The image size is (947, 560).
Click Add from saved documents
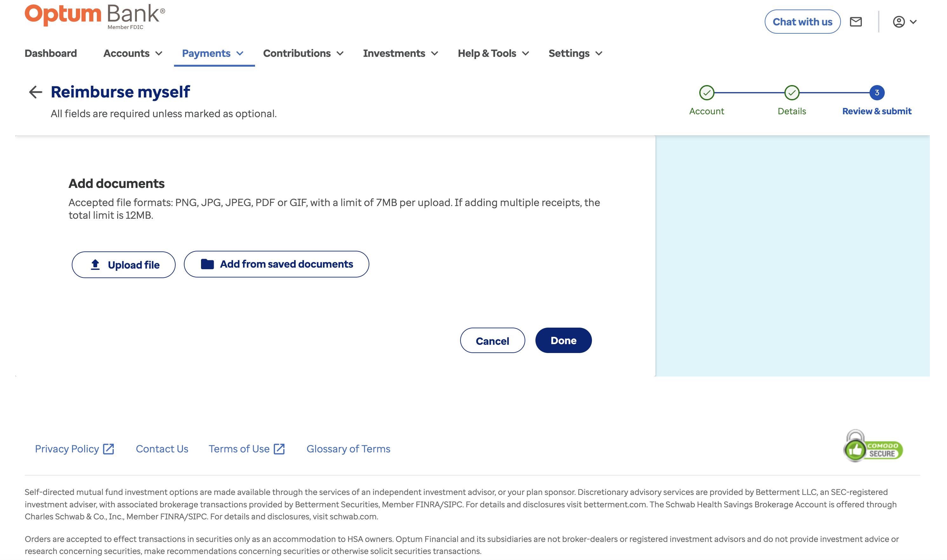(276, 264)
